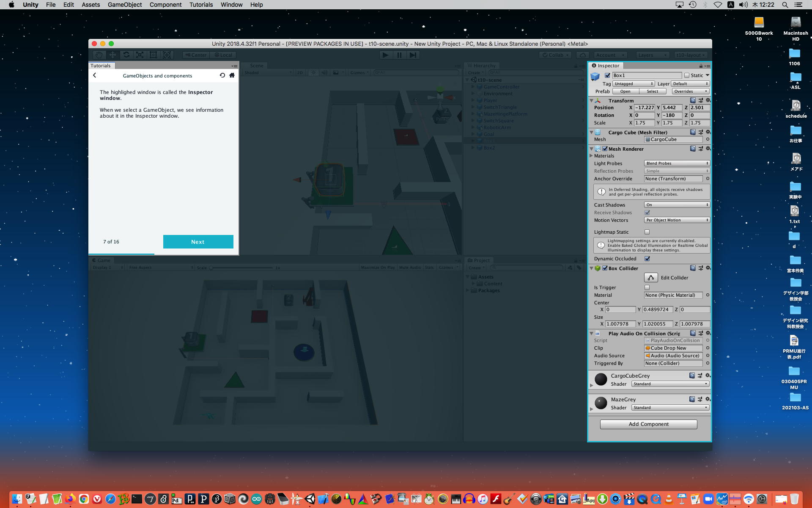The image size is (812, 508).
Task: Enable the Is Trigger checkbox
Action: pyautogui.click(x=647, y=287)
